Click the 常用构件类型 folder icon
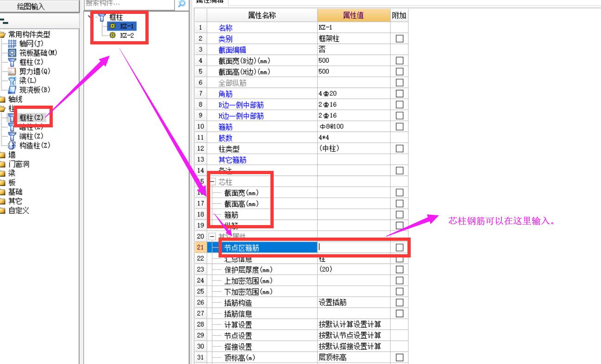This screenshot has height=364, width=601. (x=3, y=34)
